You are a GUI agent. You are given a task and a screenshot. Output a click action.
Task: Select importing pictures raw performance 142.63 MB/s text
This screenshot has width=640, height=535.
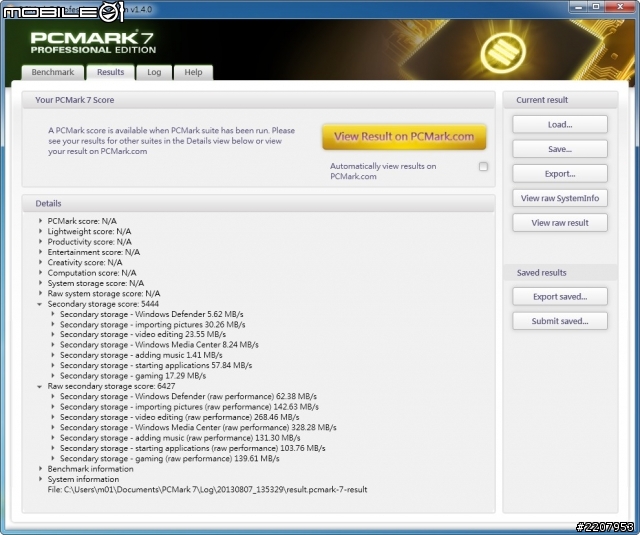189,407
